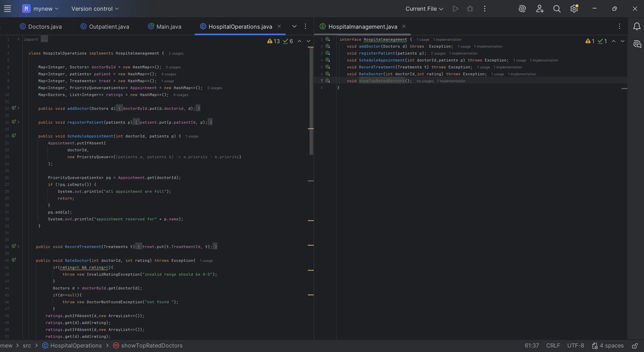Switch to Main.java tab
Image resolution: width=644 pixels, height=352 pixels.
click(164, 26)
